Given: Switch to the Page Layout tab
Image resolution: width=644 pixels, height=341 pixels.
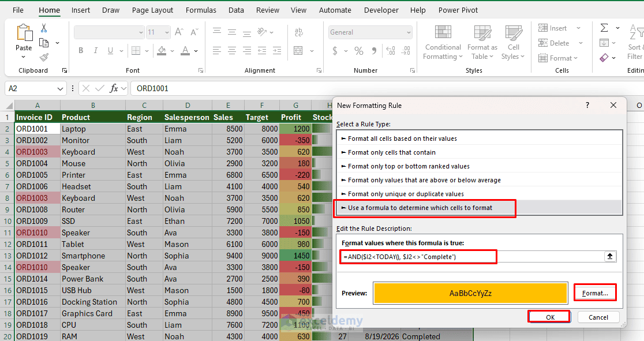Looking at the screenshot, I should click(152, 10).
